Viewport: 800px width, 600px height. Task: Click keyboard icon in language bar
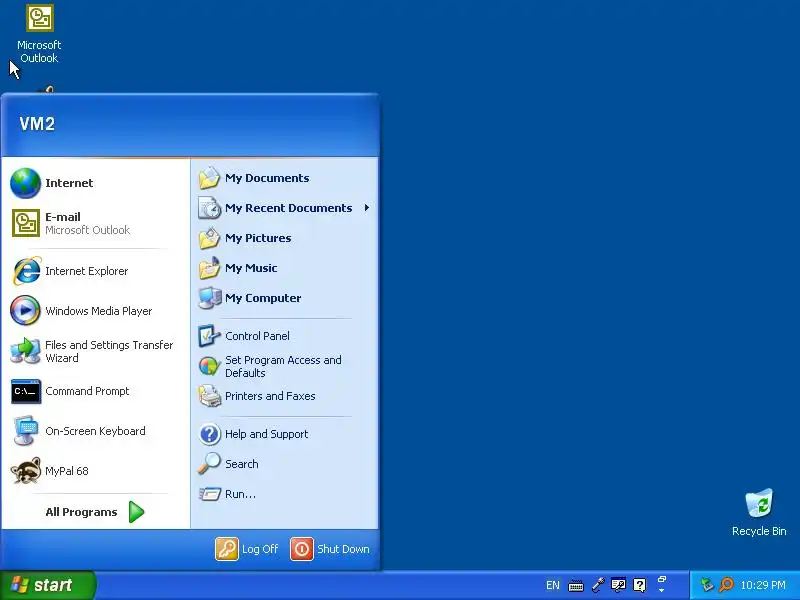coord(576,585)
